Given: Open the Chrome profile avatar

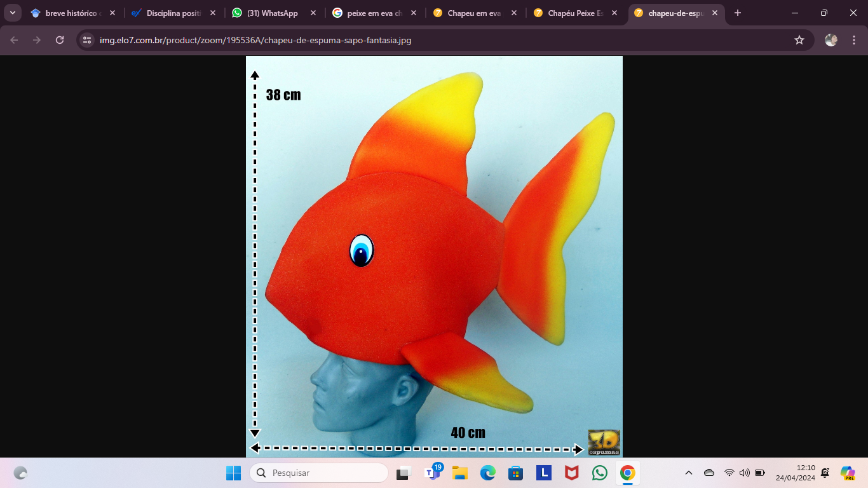Looking at the screenshot, I should [x=831, y=40].
